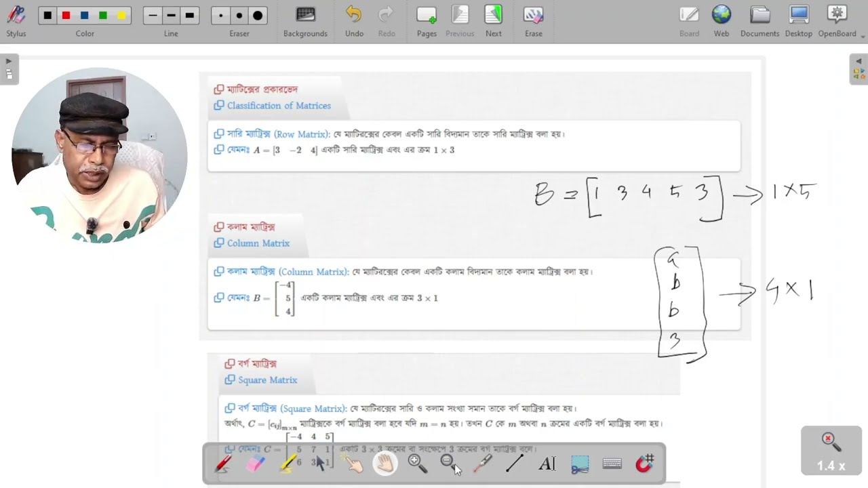Screen dimensions: 868x488
Task: Select the pointing-finger Interact tool
Action: click(353, 464)
